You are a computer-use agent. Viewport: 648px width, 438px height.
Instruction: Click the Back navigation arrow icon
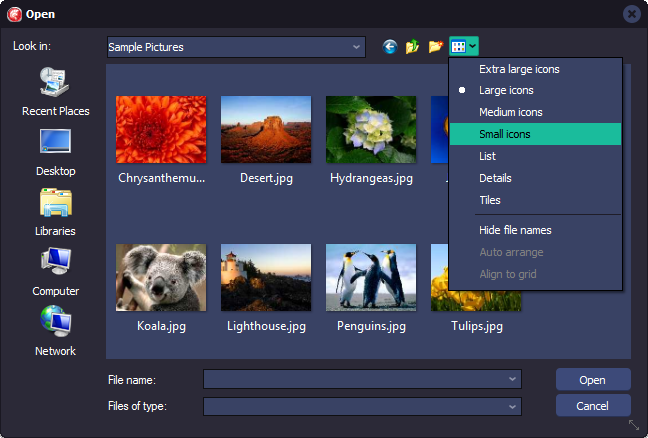[x=390, y=47]
